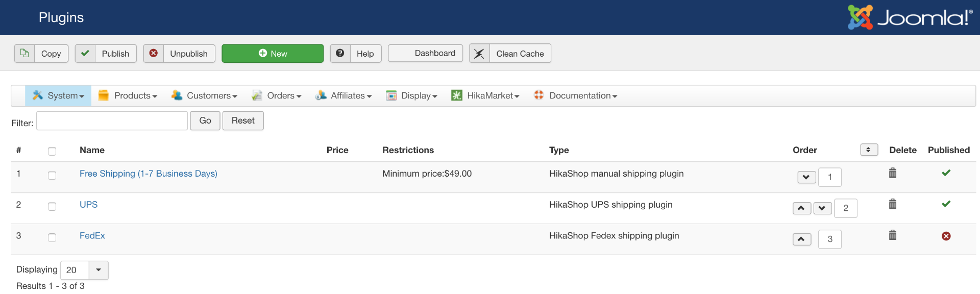Open the Free Shipping (1-7 Business Days) link
This screenshot has height=294, width=980.
click(148, 174)
